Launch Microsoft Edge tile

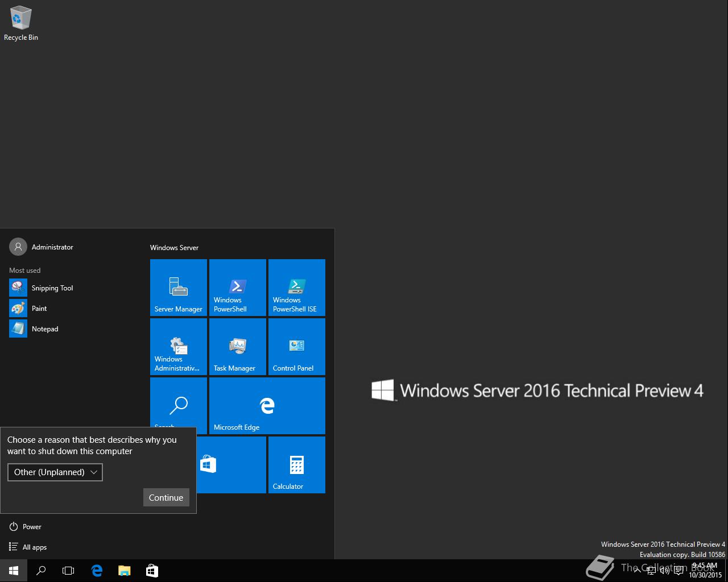267,406
